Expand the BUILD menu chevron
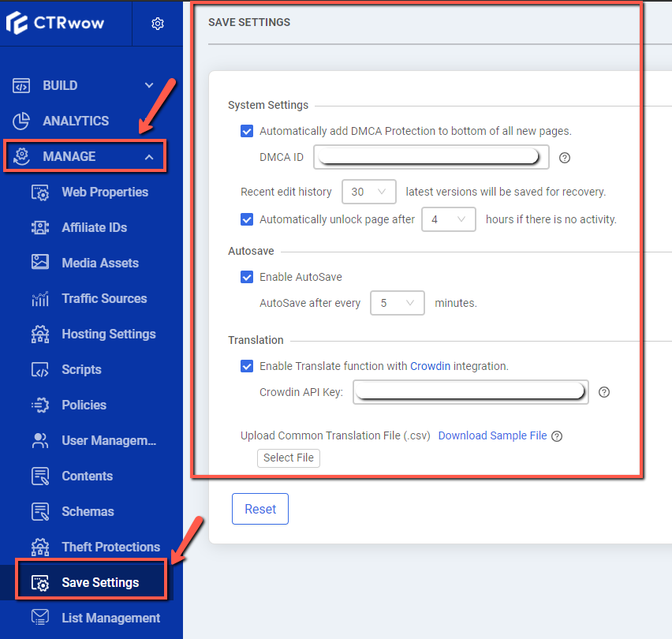Image resolution: width=672 pixels, height=639 pixels. point(149,85)
